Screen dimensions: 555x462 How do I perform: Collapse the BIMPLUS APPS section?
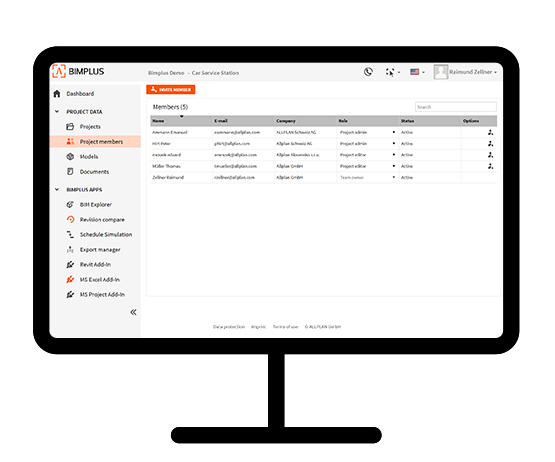pos(57,189)
